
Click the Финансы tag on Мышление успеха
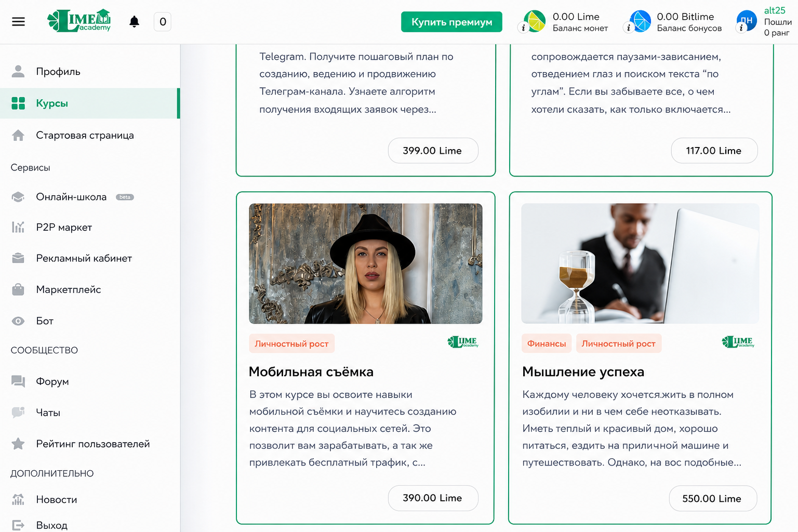click(547, 344)
